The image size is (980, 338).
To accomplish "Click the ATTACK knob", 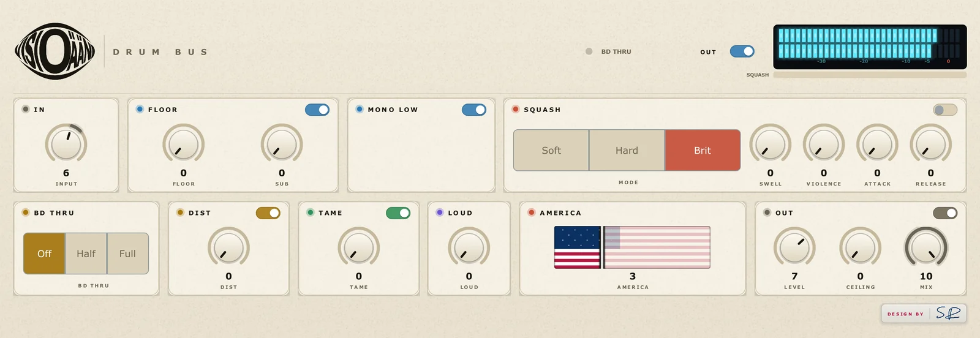I will click(877, 145).
